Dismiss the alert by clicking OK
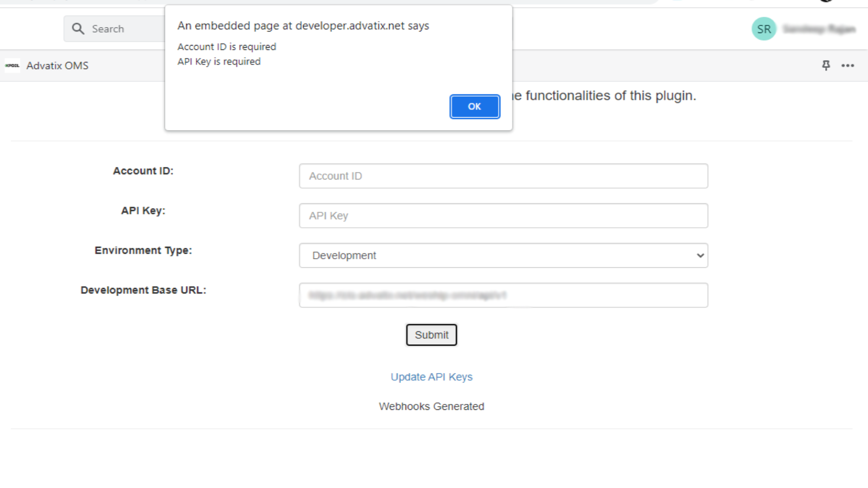The width and height of the screenshot is (868, 488). pyautogui.click(x=474, y=106)
